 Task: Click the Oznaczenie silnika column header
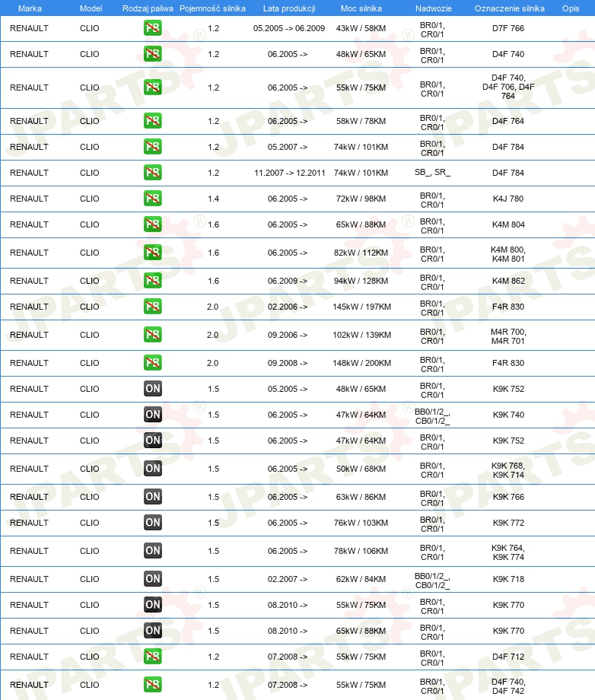pos(509,8)
